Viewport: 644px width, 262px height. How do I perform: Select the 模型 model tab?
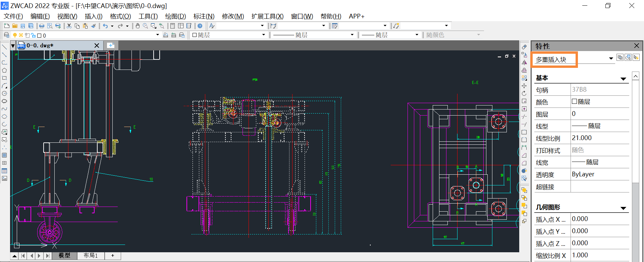tap(64, 256)
